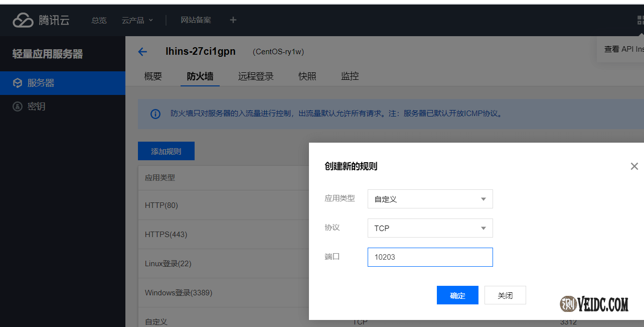Click the 密钥 icon in sidebar

(x=18, y=106)
